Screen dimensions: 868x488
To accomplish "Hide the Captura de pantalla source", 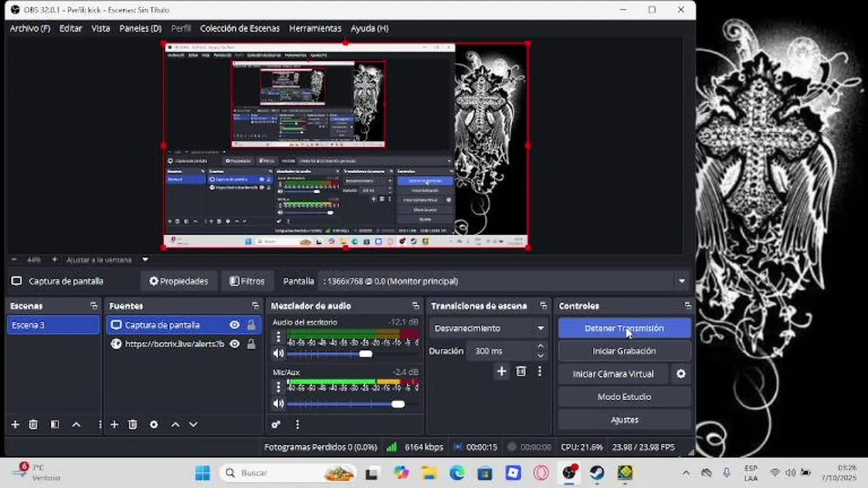I will click(x=235, y=325).
